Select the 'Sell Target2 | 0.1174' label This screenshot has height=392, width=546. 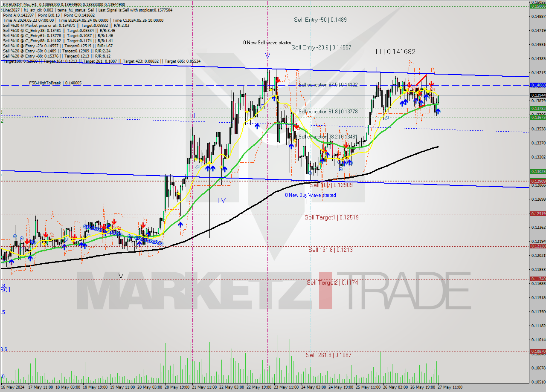click(x=332, y=282)
